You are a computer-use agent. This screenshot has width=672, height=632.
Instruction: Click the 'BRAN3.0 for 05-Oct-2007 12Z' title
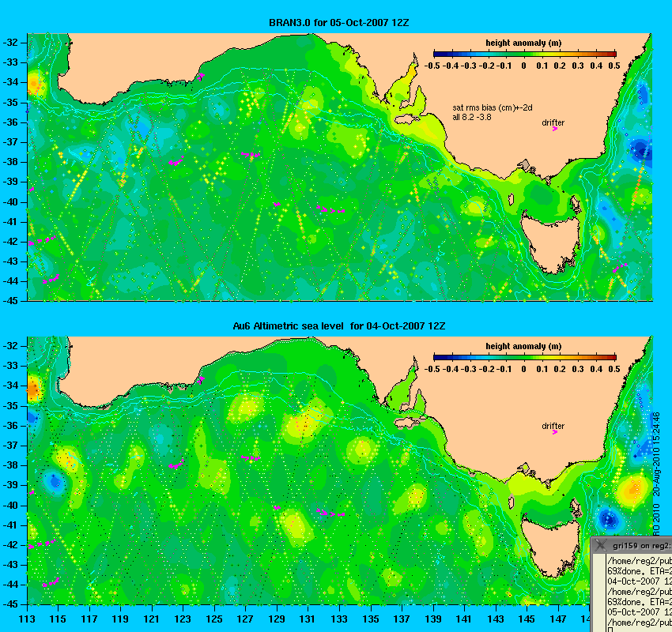coord(338,23)
